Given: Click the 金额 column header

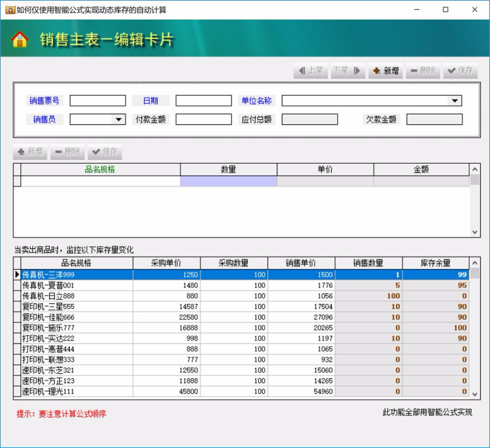Looking at the screenshot, I should 421,170.
